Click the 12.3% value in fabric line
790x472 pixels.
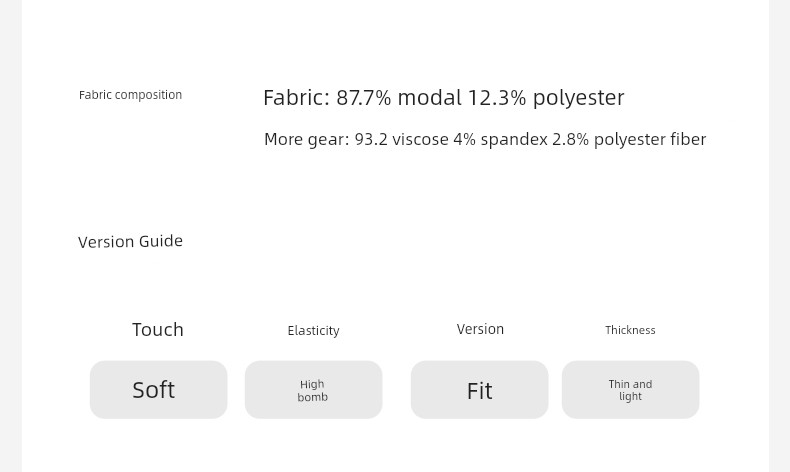point(497,97)
